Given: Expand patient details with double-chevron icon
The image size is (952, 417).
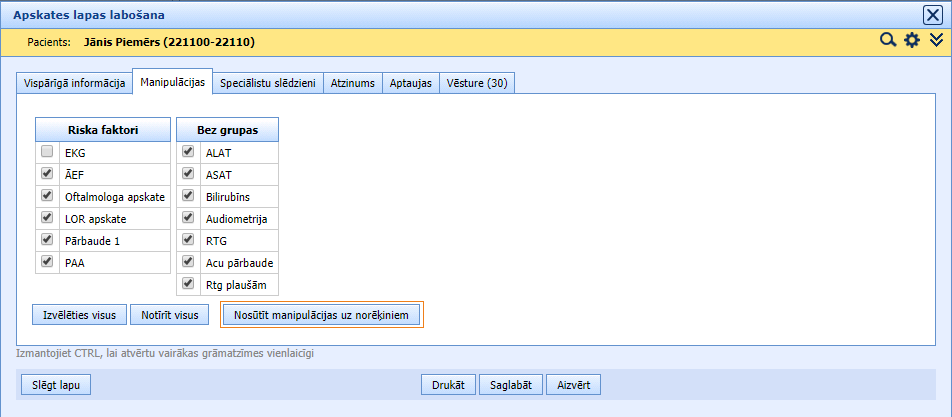Looking at the screenshot, I should pyautogui.click(x=936, y=41).
